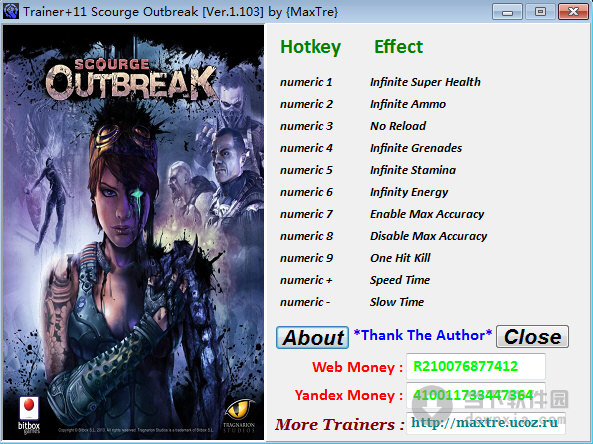Click the 'Slow Time' effect text
The image size is (593, 444).
point(397,302)
